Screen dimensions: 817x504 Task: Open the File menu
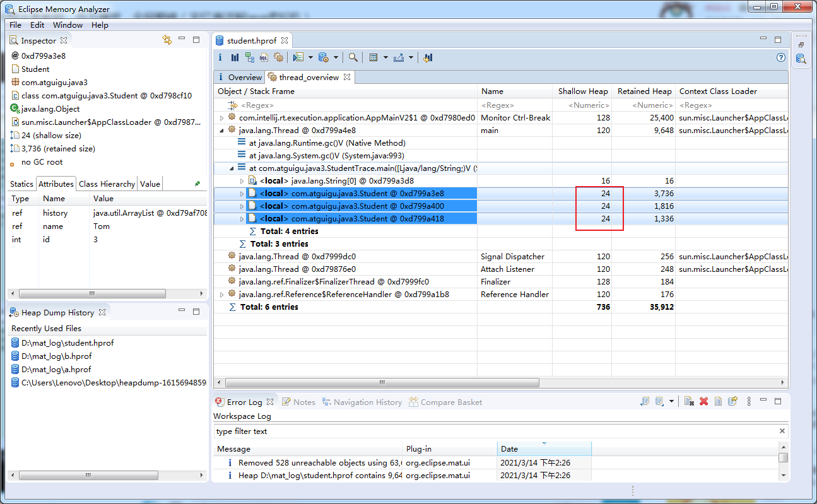15,25
